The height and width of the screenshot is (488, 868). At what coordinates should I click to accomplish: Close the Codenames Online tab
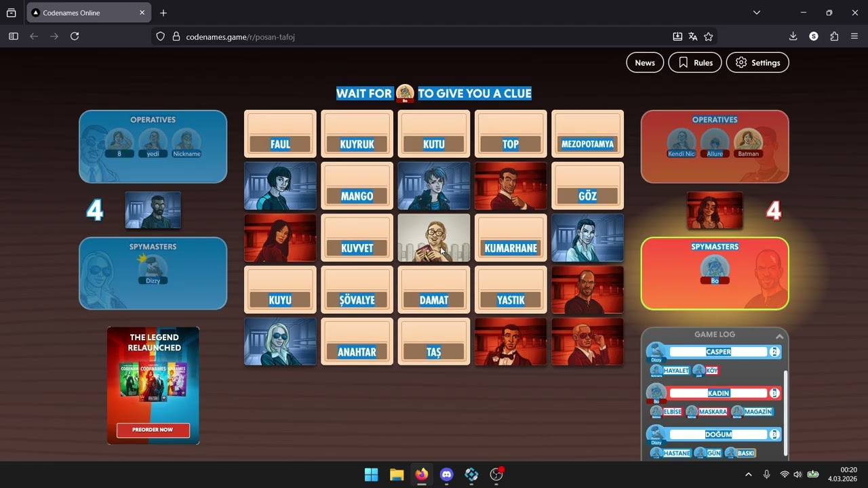point(142,13)
